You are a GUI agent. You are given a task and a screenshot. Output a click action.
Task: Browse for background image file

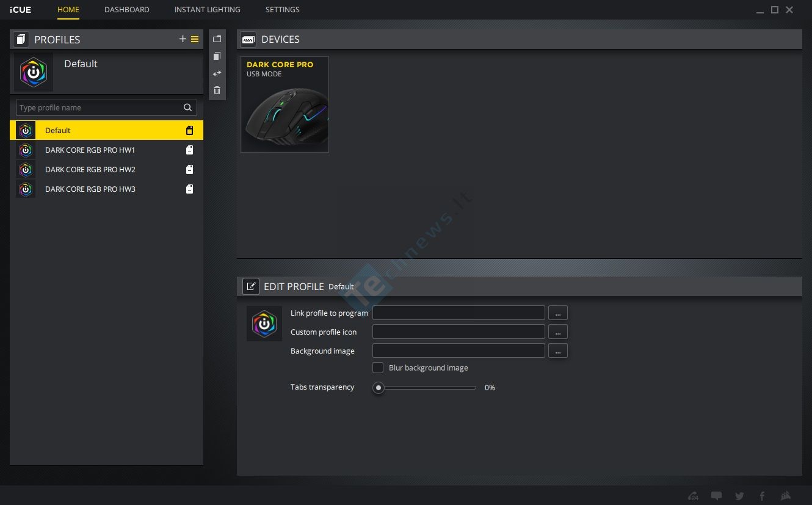point(558,351)
